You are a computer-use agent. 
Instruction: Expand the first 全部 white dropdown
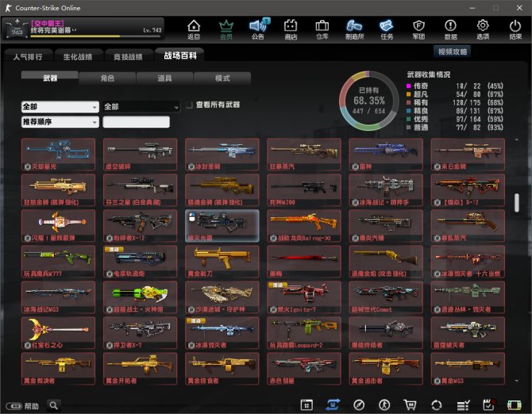60,107
